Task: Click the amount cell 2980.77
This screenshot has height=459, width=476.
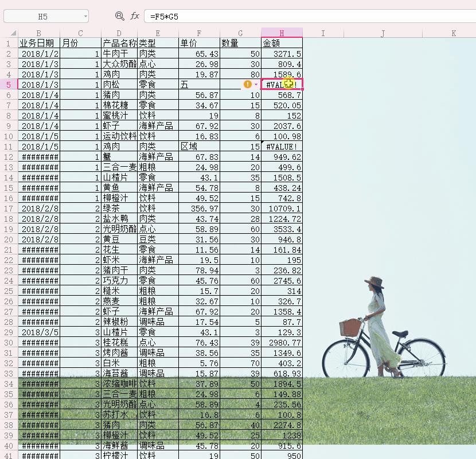Action: coord(282,343)
